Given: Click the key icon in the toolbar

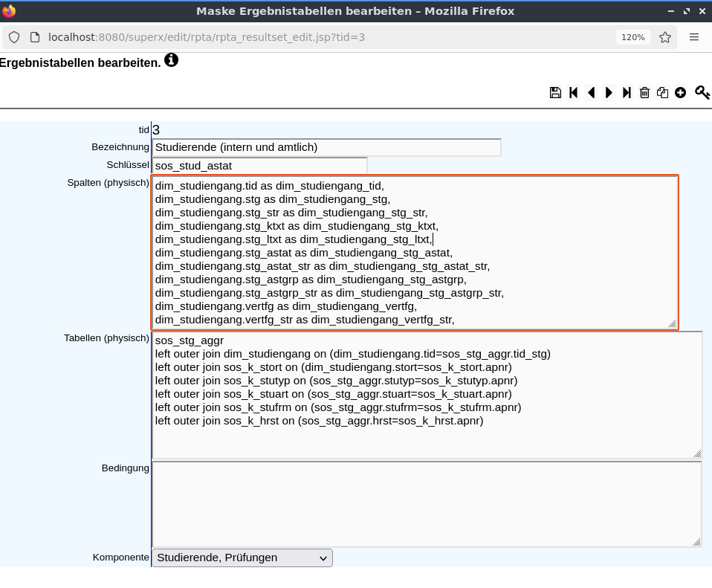Looking at the screenshot, I should (702, 93).
